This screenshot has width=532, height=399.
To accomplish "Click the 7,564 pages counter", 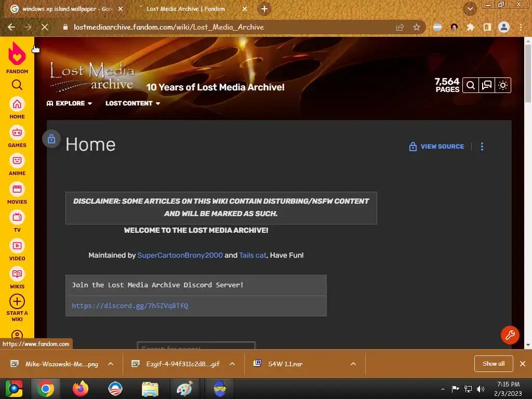I will tap(447, 85).
